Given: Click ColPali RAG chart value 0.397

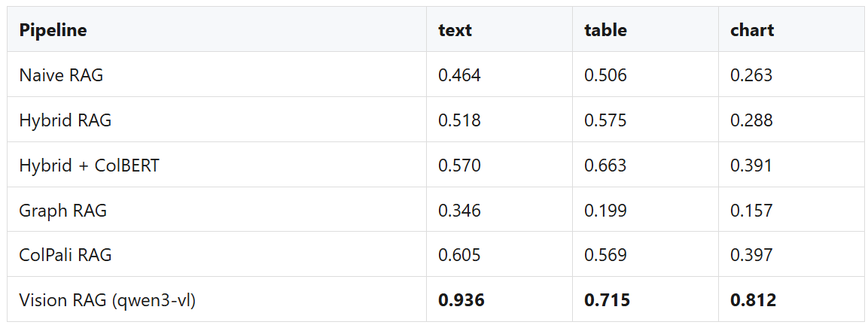Looking at the screenshot, I should 752,255.
